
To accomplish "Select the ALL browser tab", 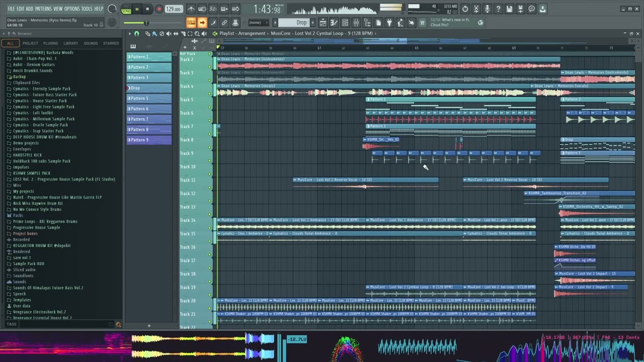I will click(10, 43).
